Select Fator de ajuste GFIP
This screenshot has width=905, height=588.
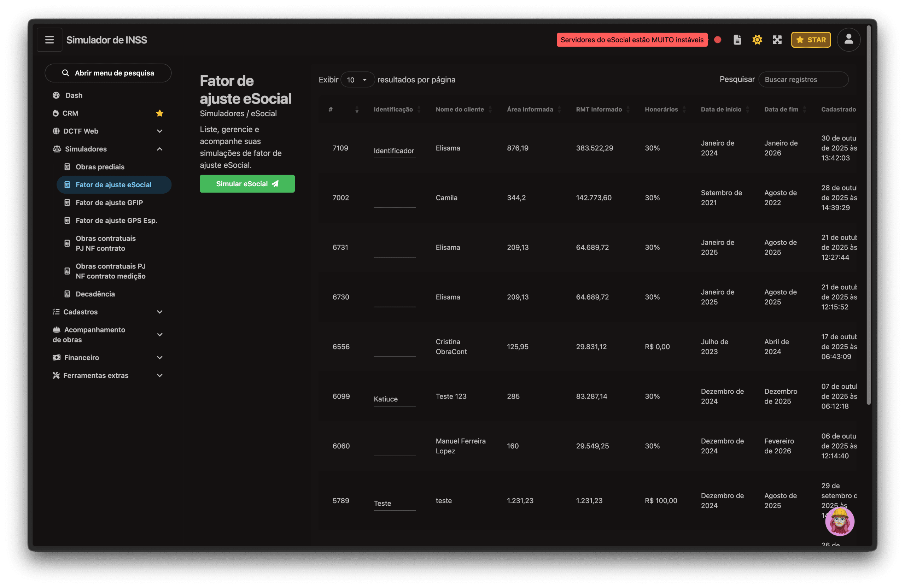pos(109,202)
